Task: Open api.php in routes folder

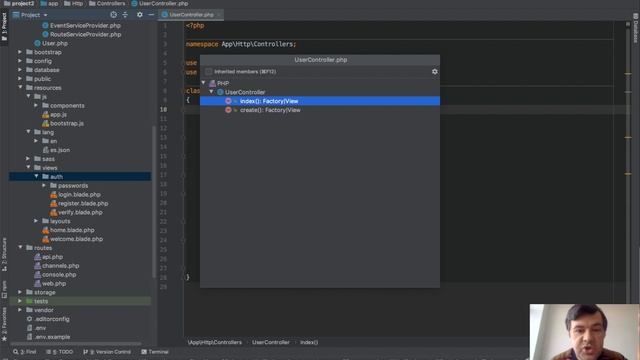Action: click(52, 257)
